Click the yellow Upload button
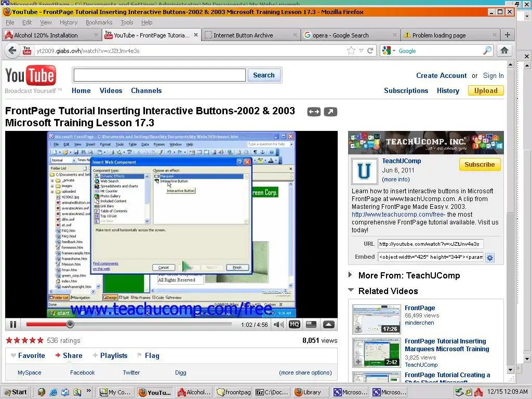532x399 pixels. tap(486, 90)
